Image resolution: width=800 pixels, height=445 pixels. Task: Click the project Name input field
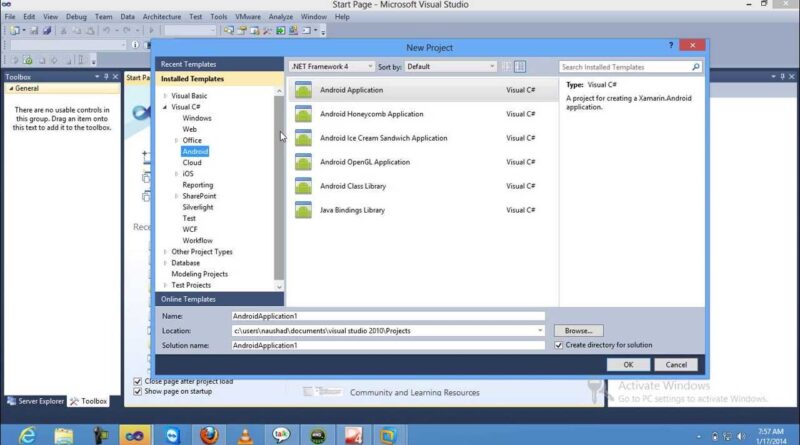point(388,316)
